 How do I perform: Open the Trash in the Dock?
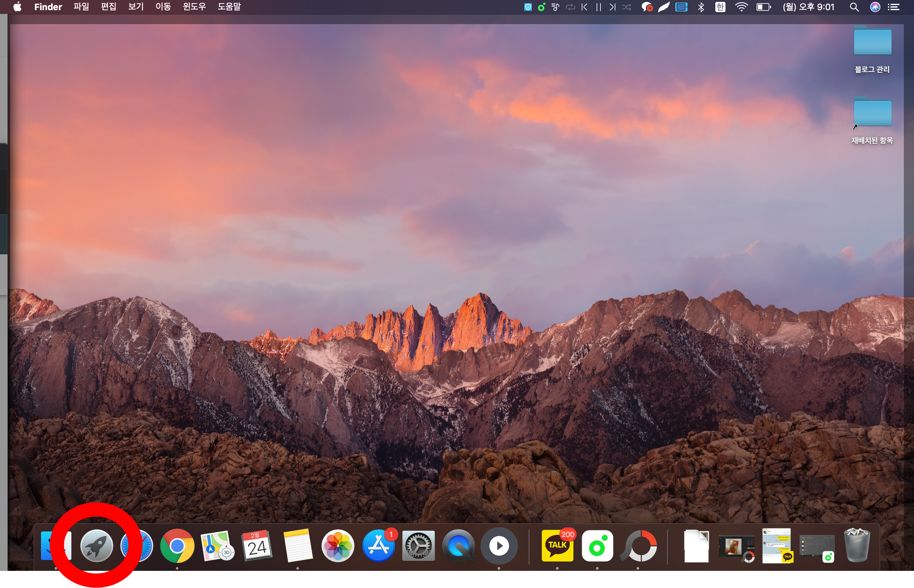[857, 546]
